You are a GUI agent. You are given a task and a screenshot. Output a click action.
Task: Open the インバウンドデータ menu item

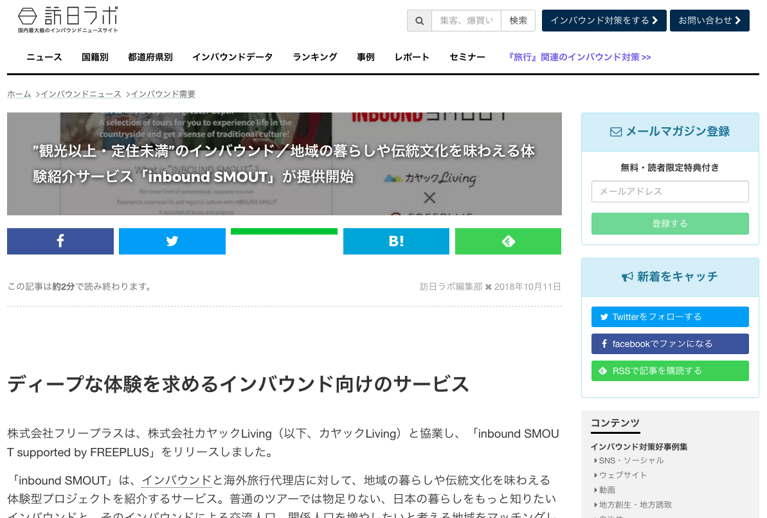pyautogui.click(x=232, y=57)
